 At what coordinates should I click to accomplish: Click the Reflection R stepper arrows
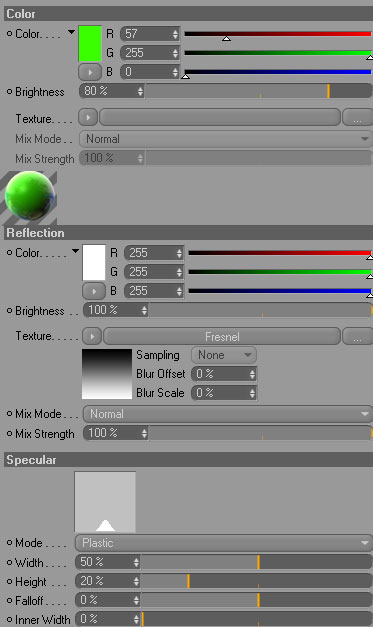pos(179,253)
